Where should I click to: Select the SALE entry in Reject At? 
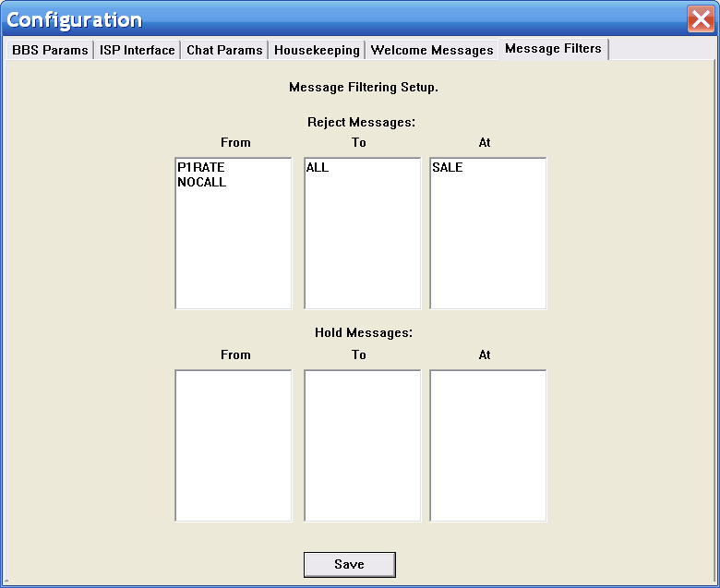tap(448, 168)
